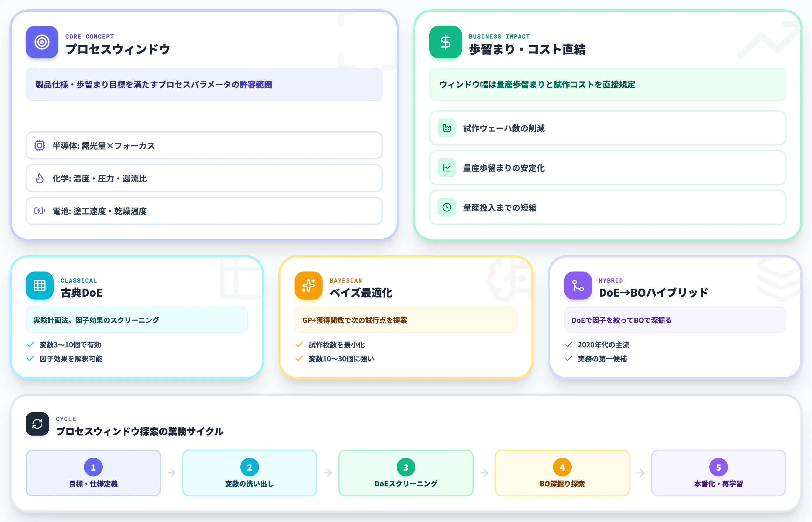This screenshot has width=812, height=522.
Task: Select the 目標・仕様定義 step card
Action: pyautogui.click(x=93, y=473)
